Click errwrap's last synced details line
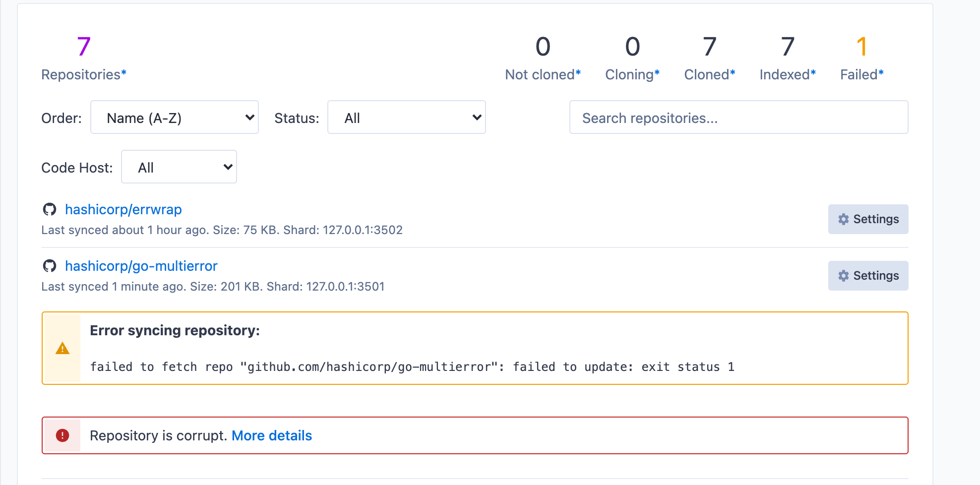The image size is (980, 485). tap(222, 230)
